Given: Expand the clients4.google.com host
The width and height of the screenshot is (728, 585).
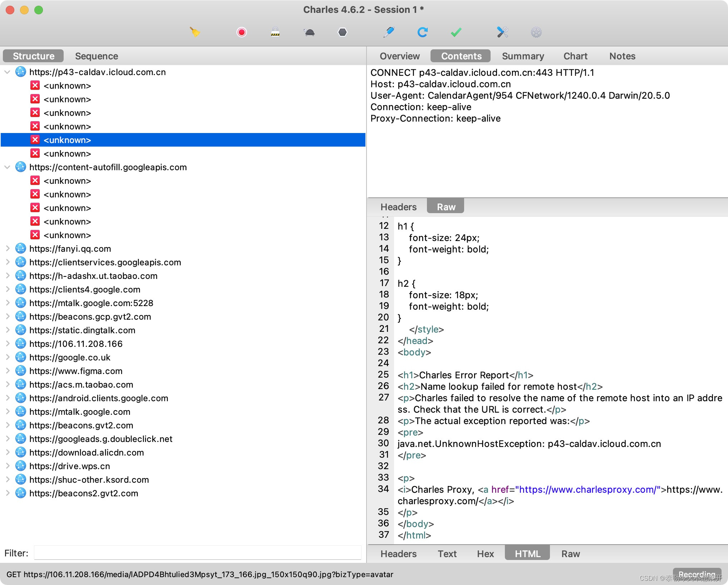Looking at the screenshot, I should point(7,290).
